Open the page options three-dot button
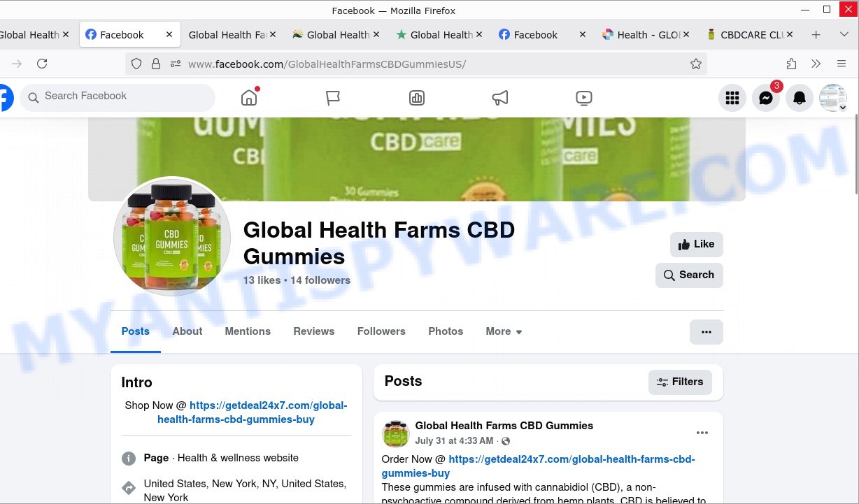Viewport: 859px width, 504px height. pyautogui.click(x=707, y=332)
